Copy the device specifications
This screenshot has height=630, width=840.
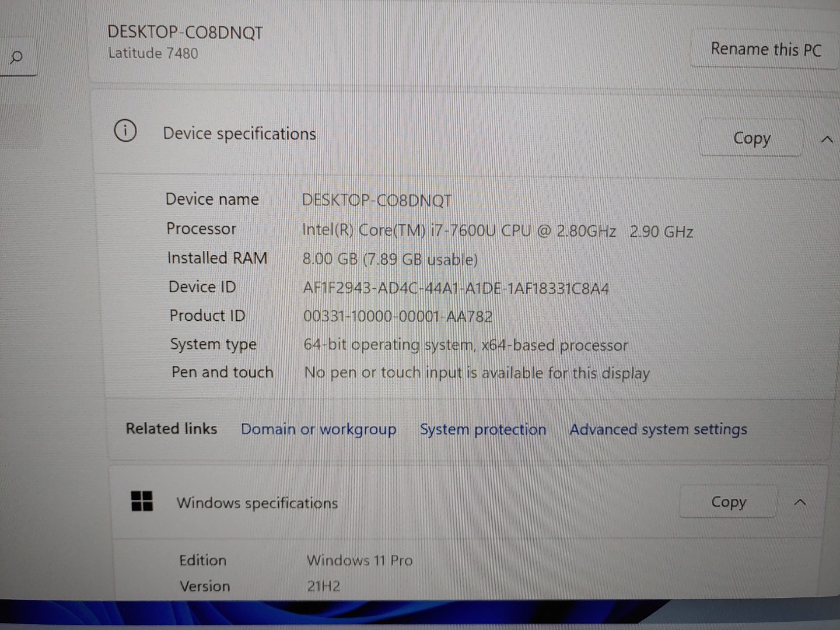coord(751,138)
